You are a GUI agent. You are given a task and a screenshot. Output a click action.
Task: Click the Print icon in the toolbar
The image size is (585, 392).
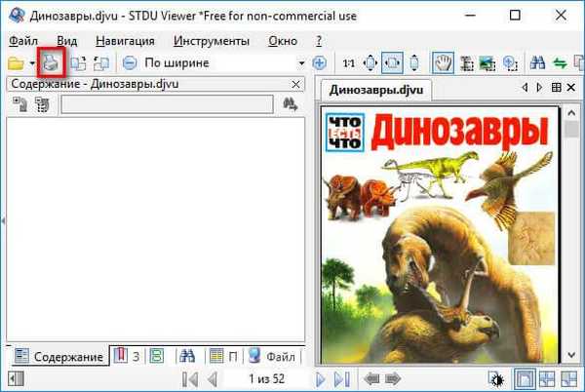(51, 62)
